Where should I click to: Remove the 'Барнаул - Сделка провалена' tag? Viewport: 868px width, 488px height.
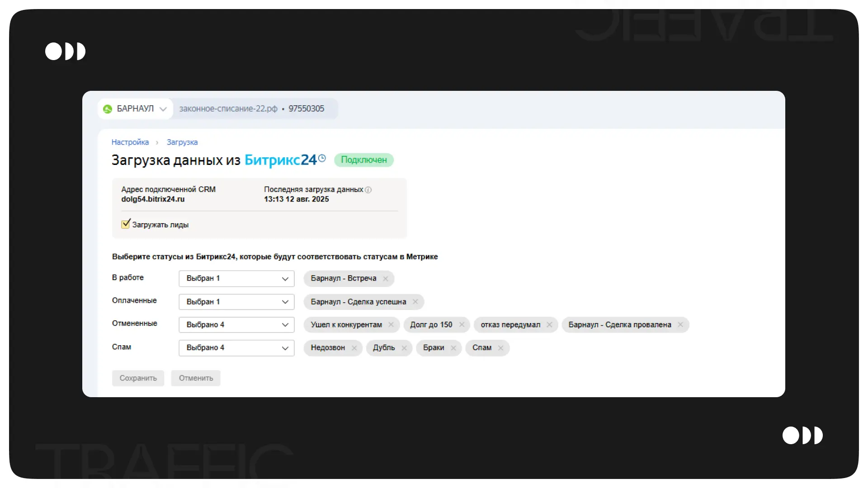tap(680, 325)
